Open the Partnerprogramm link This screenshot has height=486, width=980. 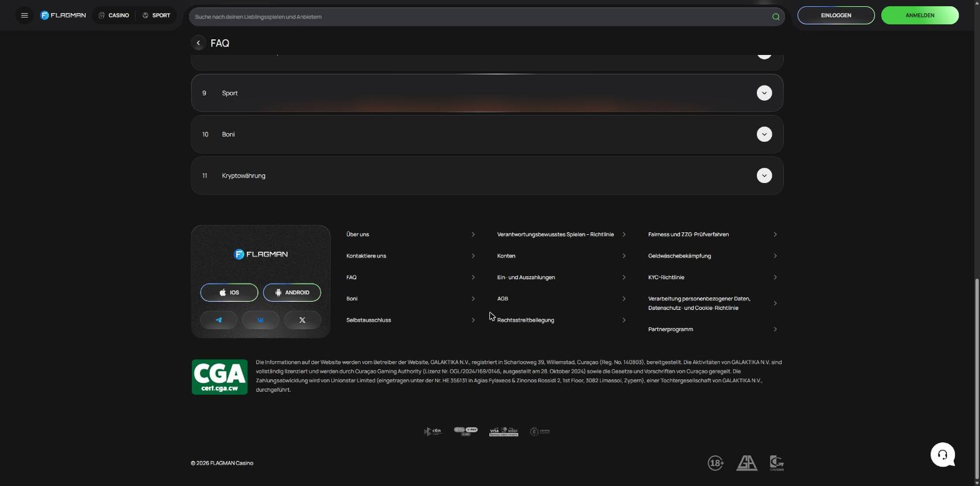click(x=713, y=329)
